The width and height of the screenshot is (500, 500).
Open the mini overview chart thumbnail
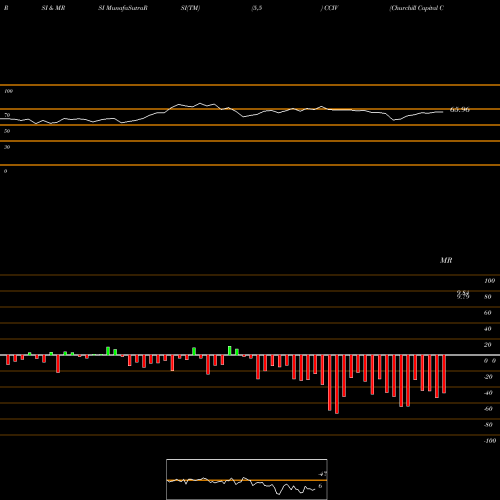247,479
